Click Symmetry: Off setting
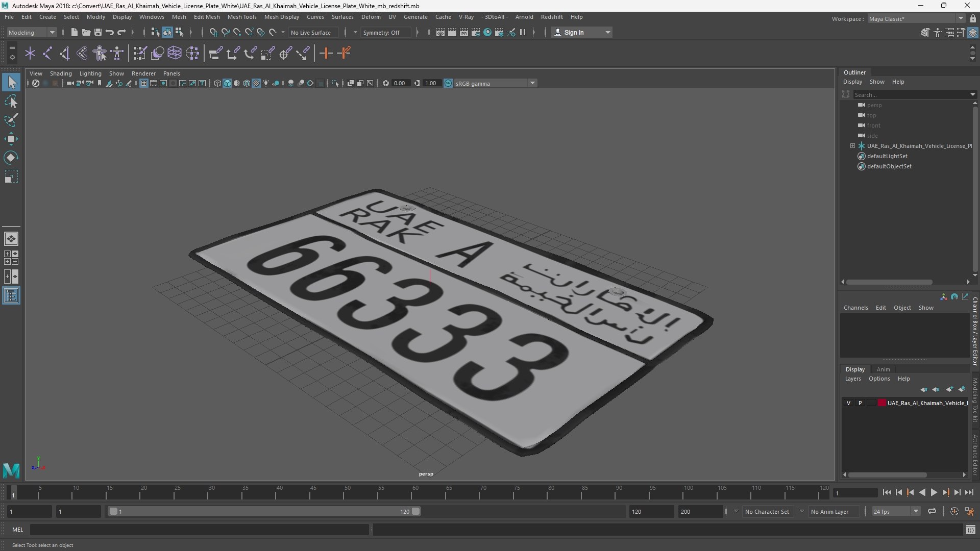This screenshot has width=980, height=551. tap(385, 32)
